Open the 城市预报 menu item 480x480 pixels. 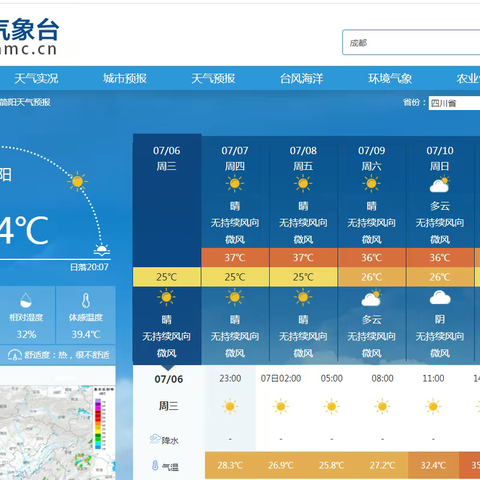click(125, 79)
